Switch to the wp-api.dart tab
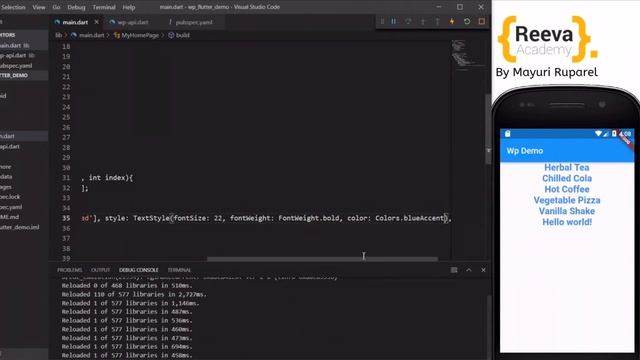 [x=133, y=22]
